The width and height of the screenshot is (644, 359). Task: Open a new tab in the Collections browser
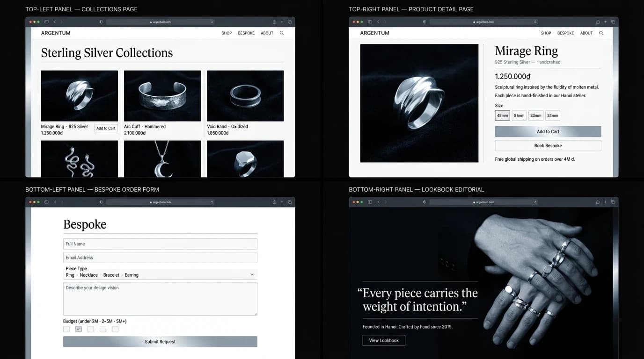[282, 22]
